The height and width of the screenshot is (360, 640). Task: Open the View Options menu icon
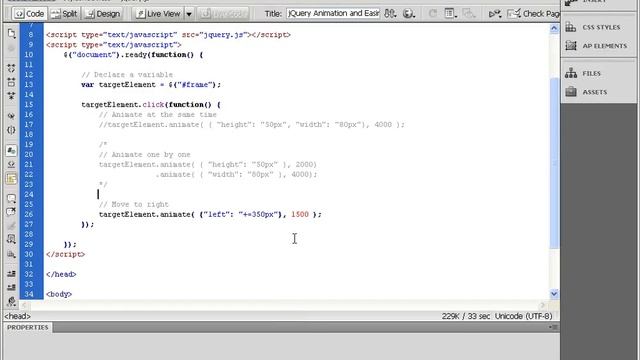coord(450,13)
